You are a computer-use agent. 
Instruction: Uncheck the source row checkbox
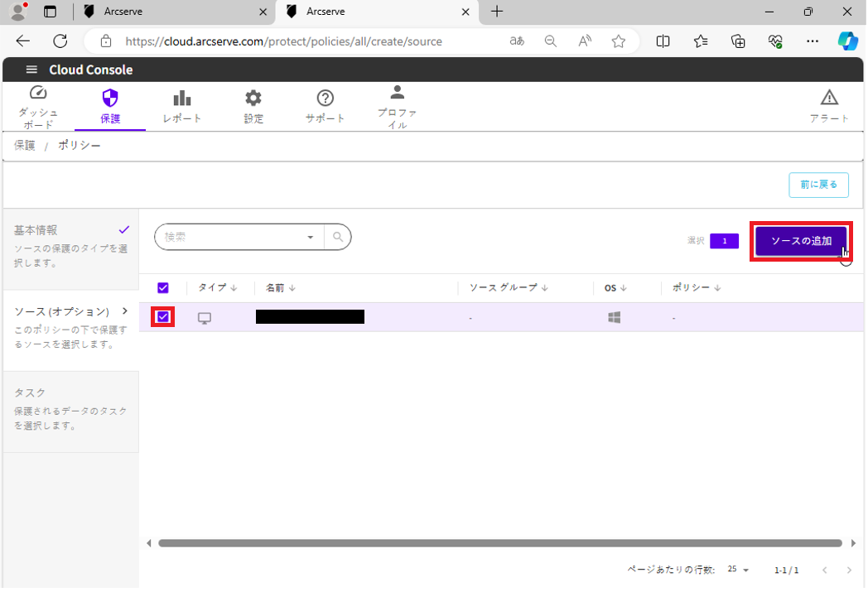coord(163,316)
